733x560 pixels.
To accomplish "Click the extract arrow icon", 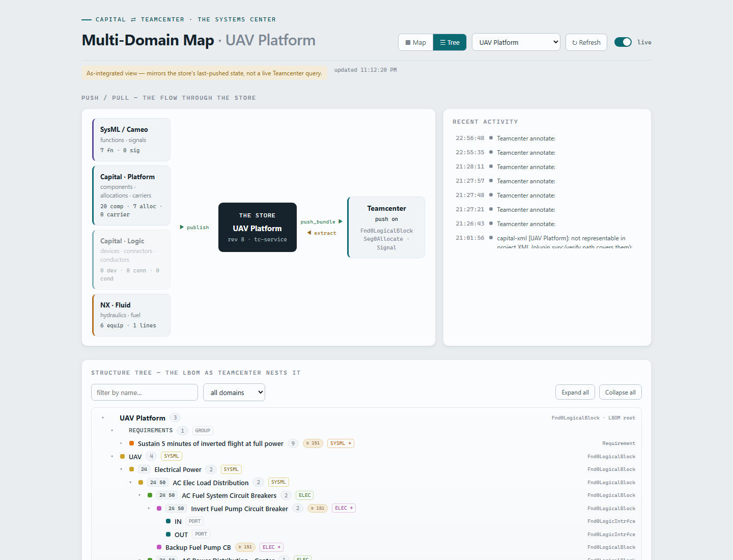I will [x=309, y=233].
